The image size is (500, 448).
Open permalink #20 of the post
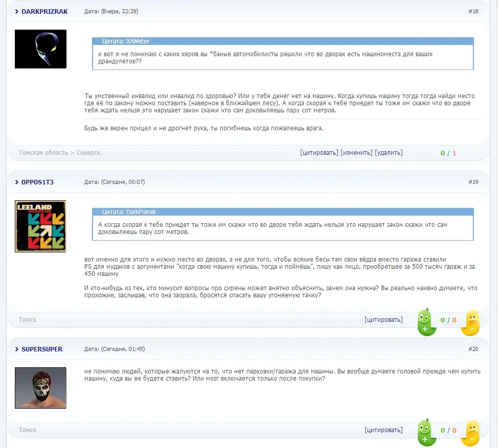pos(473,349)
